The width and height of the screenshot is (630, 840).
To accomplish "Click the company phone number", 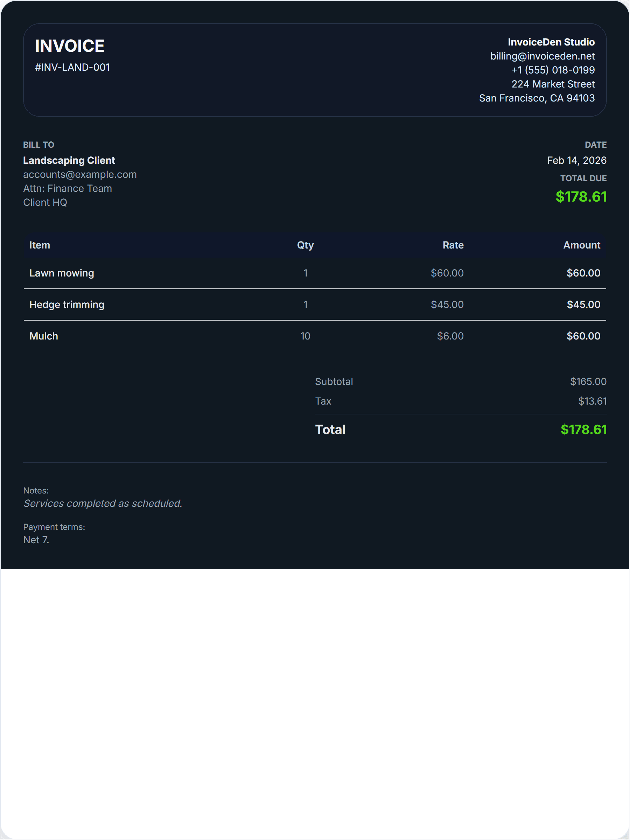I will tap(553, 70).
